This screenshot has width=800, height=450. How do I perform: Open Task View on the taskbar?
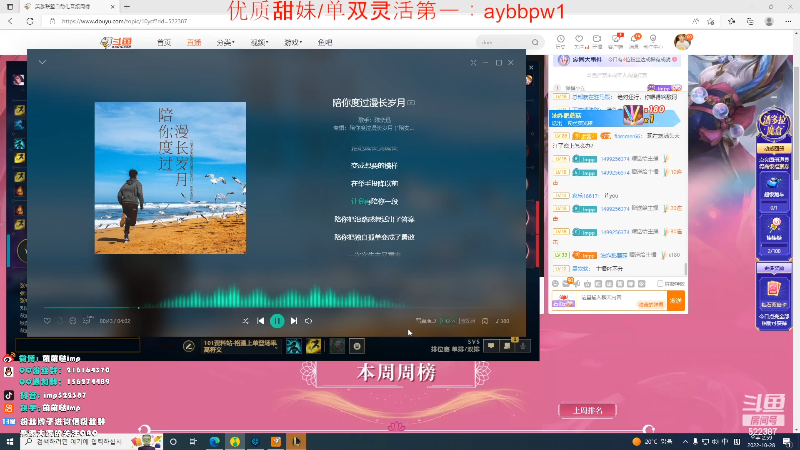(193, 441)
